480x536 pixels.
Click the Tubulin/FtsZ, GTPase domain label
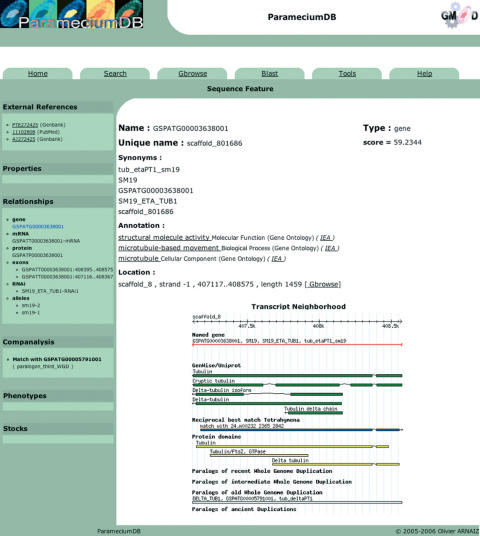[x=238, y=451]
